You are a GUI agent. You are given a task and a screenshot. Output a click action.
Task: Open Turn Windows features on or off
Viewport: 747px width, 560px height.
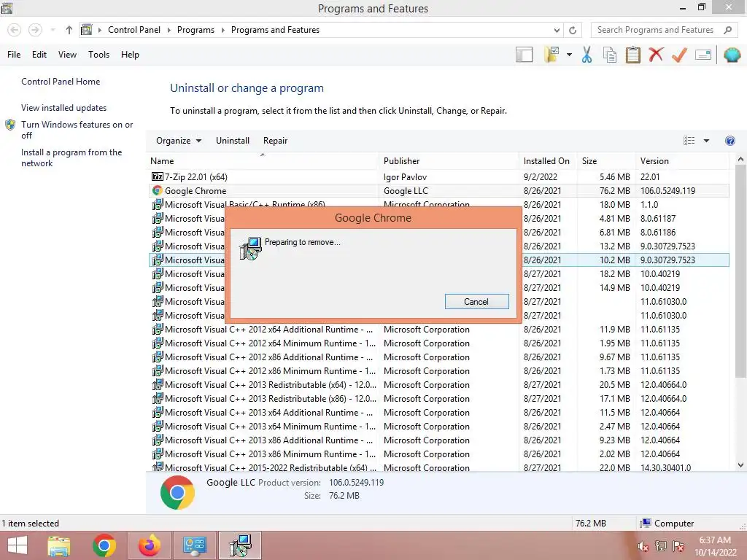(x=77, y=130)
